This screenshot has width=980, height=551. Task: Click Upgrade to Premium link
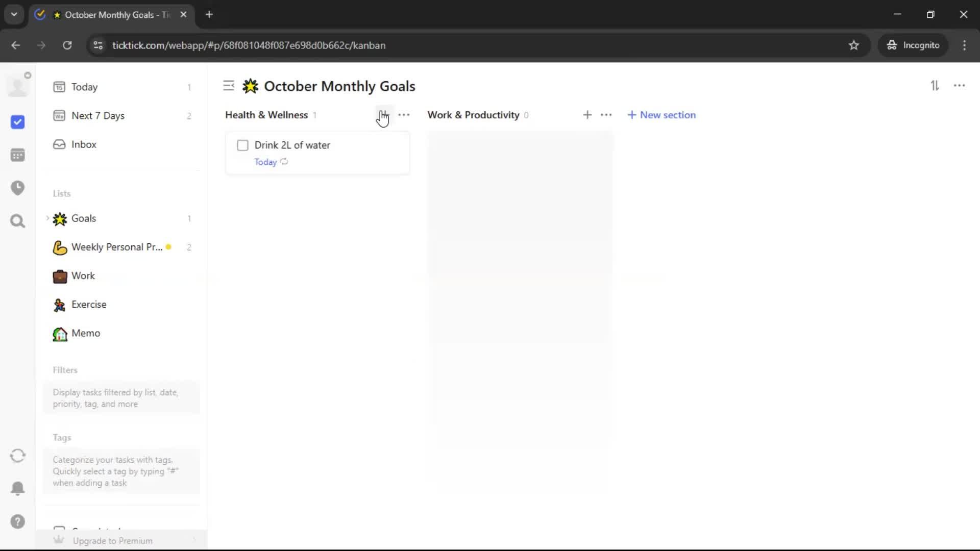[112, 541]
